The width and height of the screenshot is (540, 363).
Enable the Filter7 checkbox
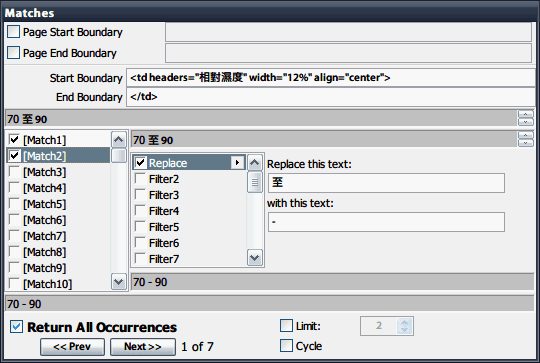140,258
